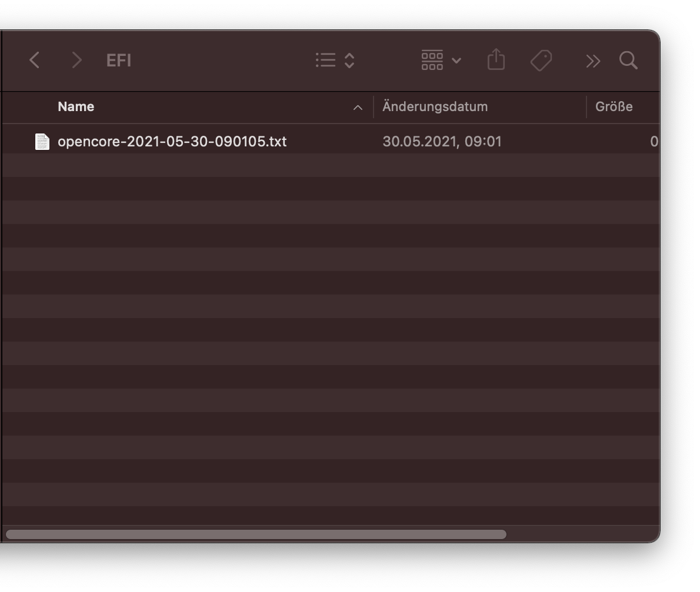The height and width of the screenshot is (592, 700).
Task: Toggle sort direction arrow in Name column
Action: tap(358, 108)
